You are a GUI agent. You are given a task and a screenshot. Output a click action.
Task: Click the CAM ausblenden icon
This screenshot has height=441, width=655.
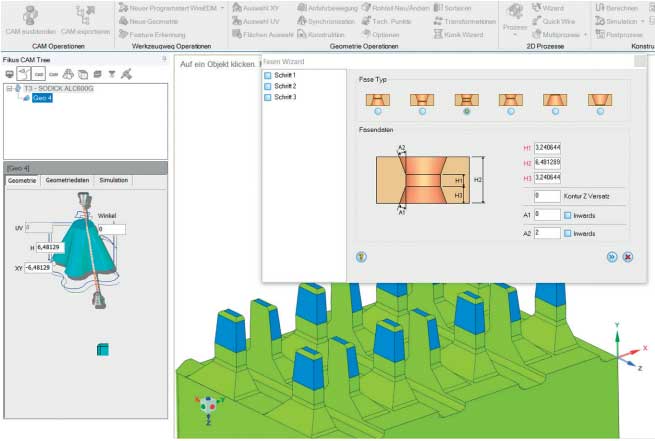pyautogui.click(x=30, y=17)
